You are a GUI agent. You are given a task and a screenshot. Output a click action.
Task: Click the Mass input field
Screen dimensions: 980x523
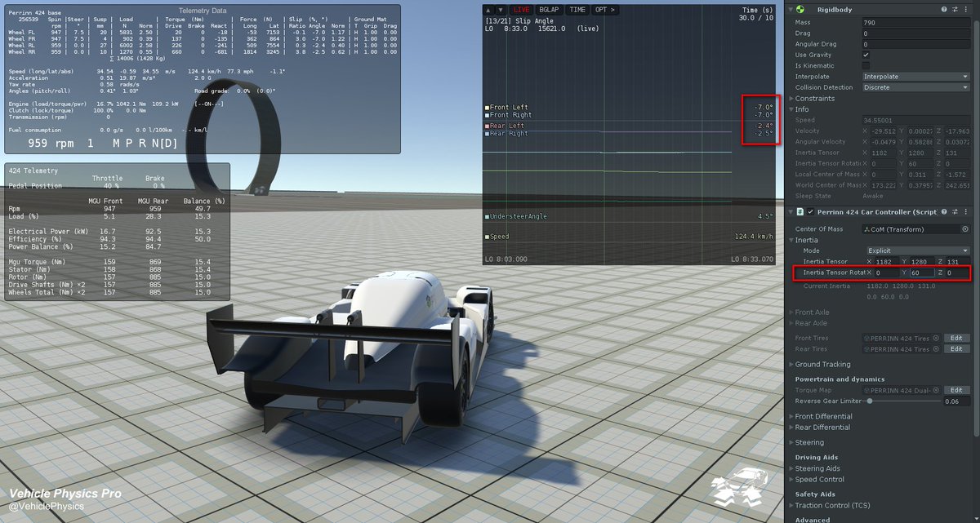(917, 23)
